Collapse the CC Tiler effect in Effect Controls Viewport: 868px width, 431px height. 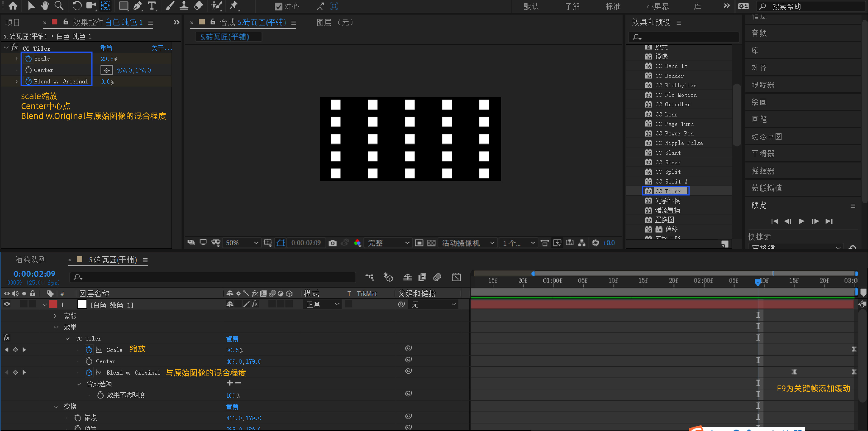point(6,48)
